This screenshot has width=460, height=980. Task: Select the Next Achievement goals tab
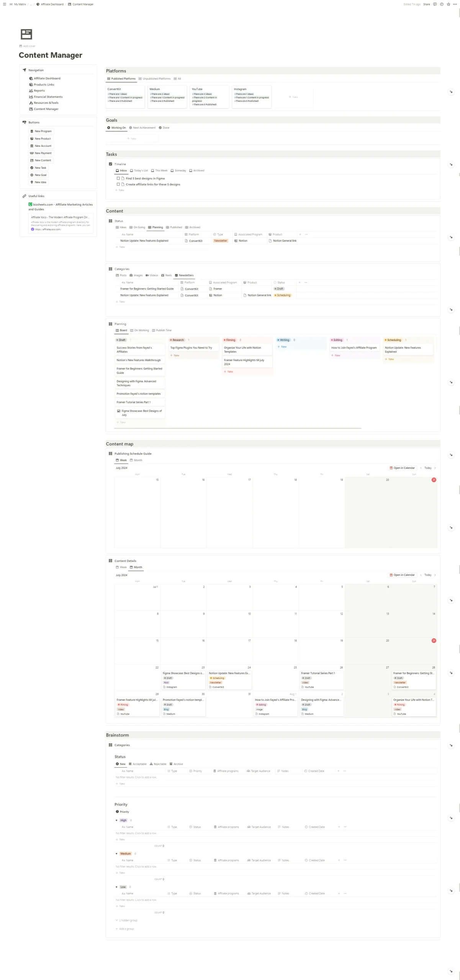coord(142,128)
